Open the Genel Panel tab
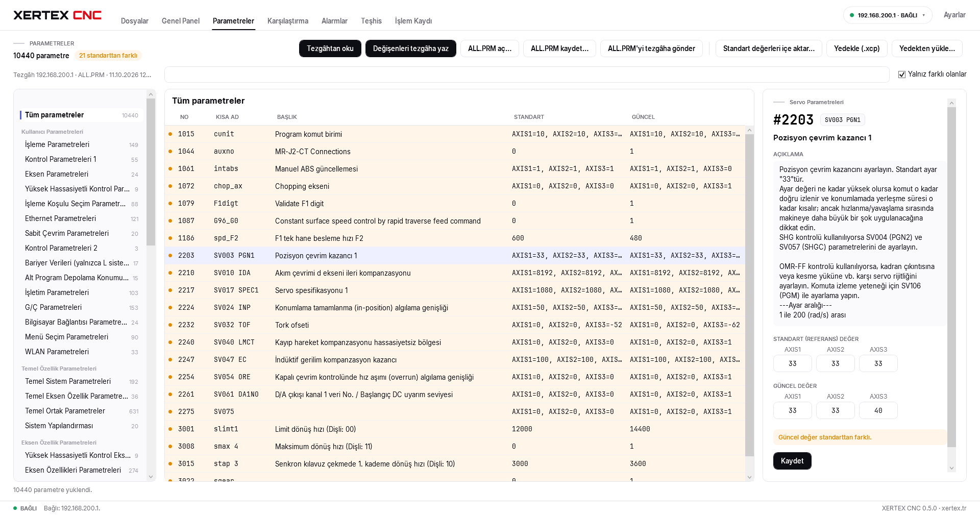This screenshot has height=515, width=980. click(181, 21)
